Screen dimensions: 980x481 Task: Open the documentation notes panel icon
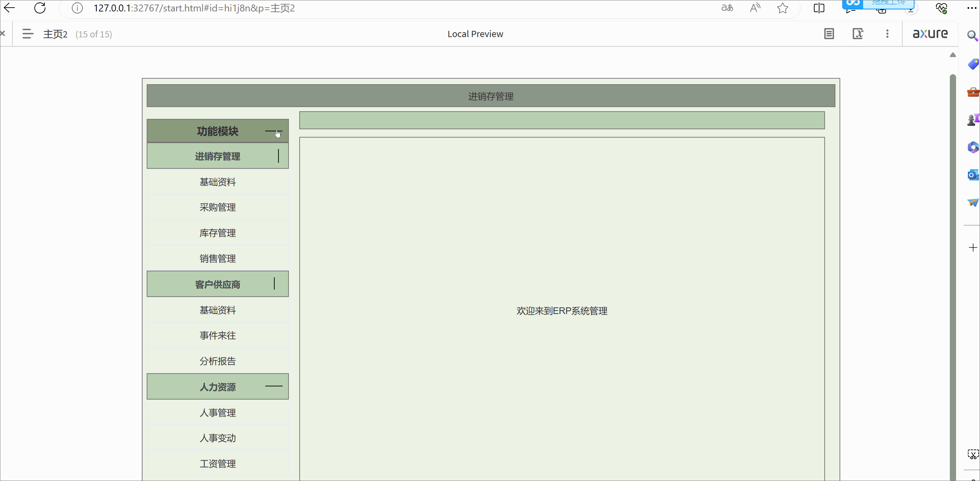coord(829,34)
